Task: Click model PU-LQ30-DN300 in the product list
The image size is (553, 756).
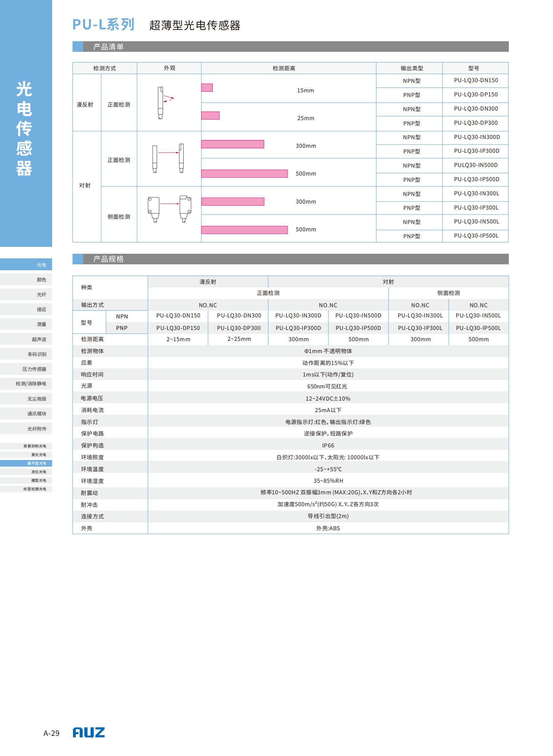Action: coord(476,109)
